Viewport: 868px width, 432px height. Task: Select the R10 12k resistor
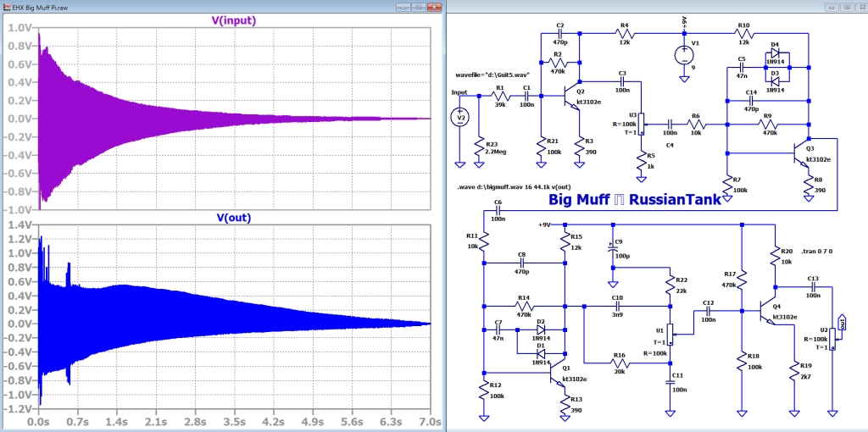click(744, 34)
